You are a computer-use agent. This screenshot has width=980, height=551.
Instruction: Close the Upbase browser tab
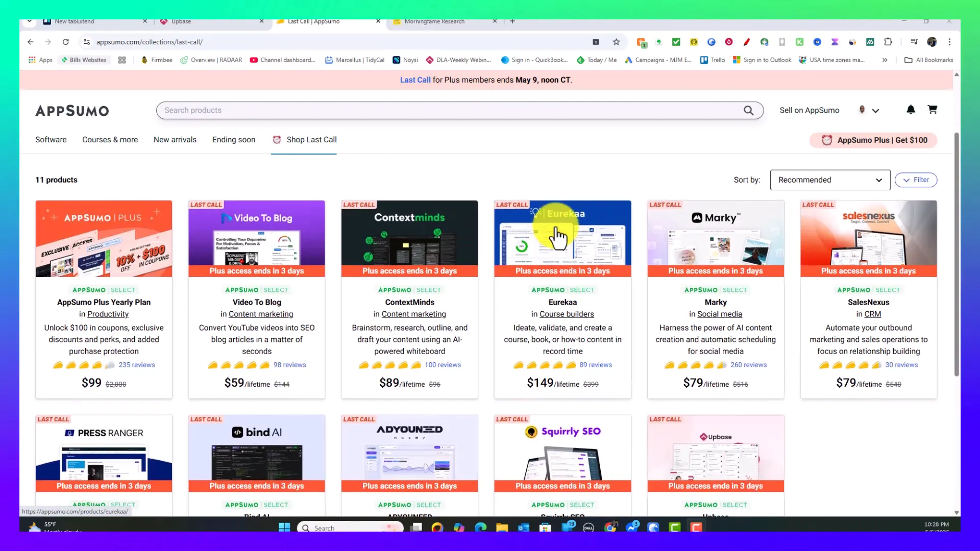(x=261, y=21)
